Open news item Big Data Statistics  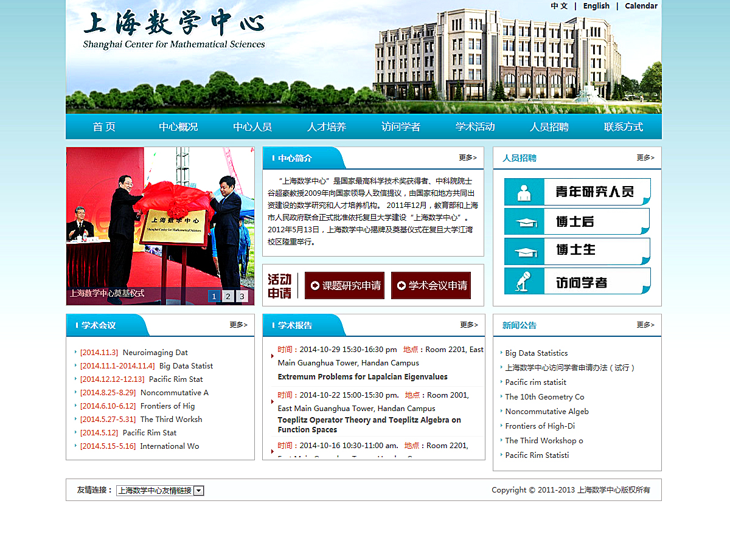[537, 353]
